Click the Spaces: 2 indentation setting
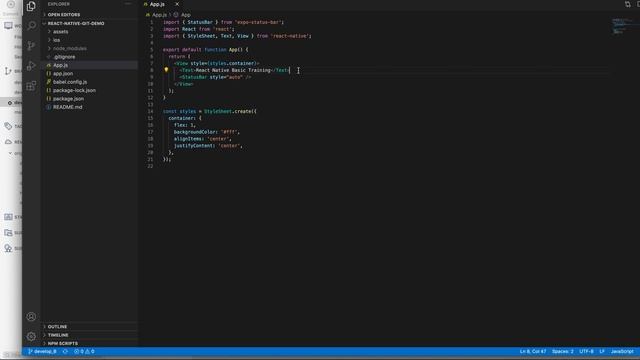This screenshot has width=640, height=360. pyautogui.click(x=562, y=351)
